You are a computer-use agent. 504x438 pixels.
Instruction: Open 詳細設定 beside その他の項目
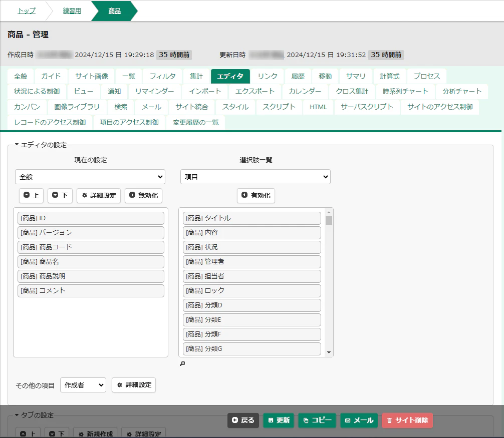point(134,385)
